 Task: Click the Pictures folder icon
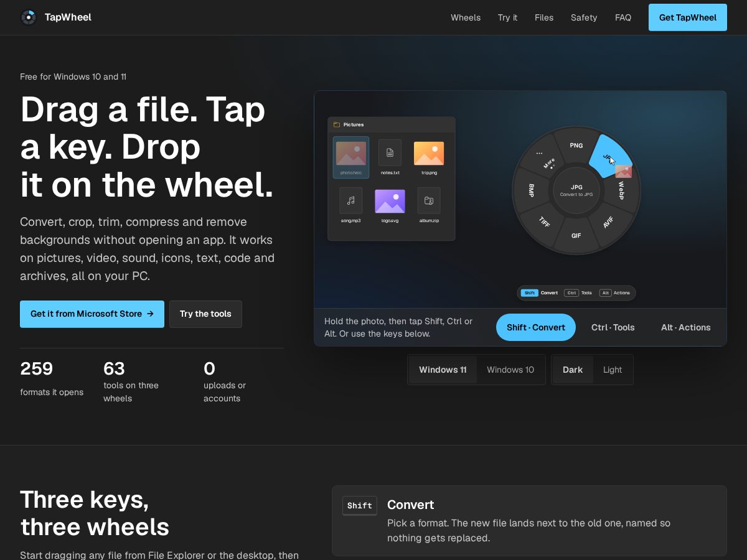[x=337, y=124]
